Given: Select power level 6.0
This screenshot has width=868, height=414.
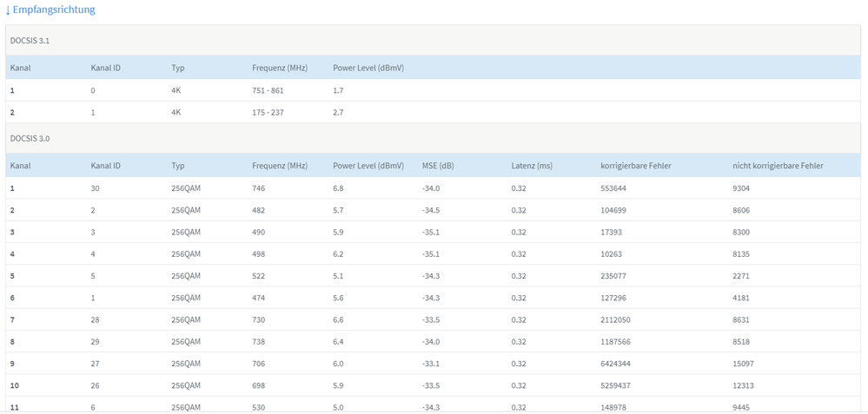Looking at the screenshot, I should pos(338,364).
